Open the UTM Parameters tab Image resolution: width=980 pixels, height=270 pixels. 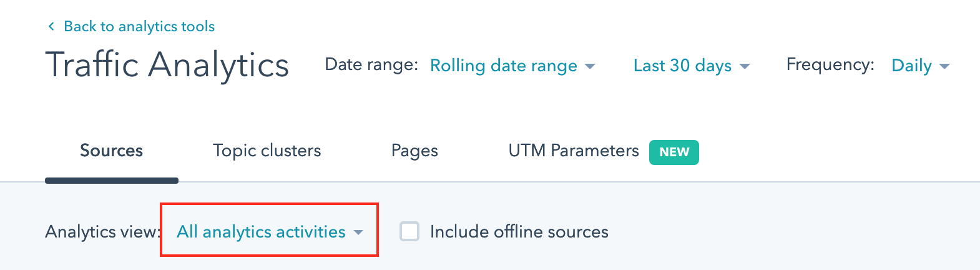(573, 151)
